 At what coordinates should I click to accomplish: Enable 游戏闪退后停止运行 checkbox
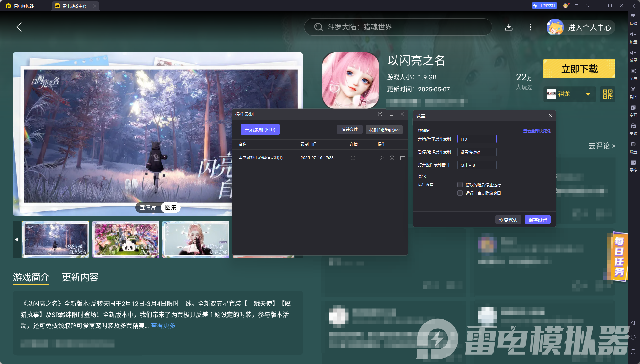[x=460, y=185]
